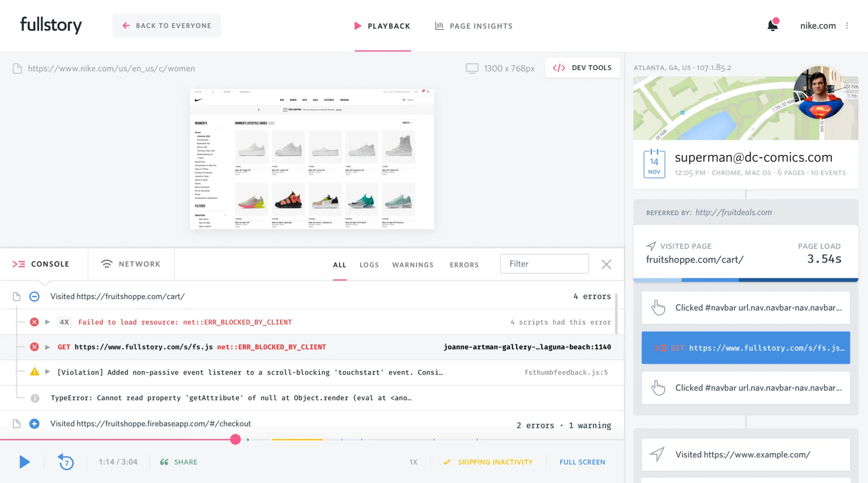
Task: Go back to everyone list
Action: (167, 25)
